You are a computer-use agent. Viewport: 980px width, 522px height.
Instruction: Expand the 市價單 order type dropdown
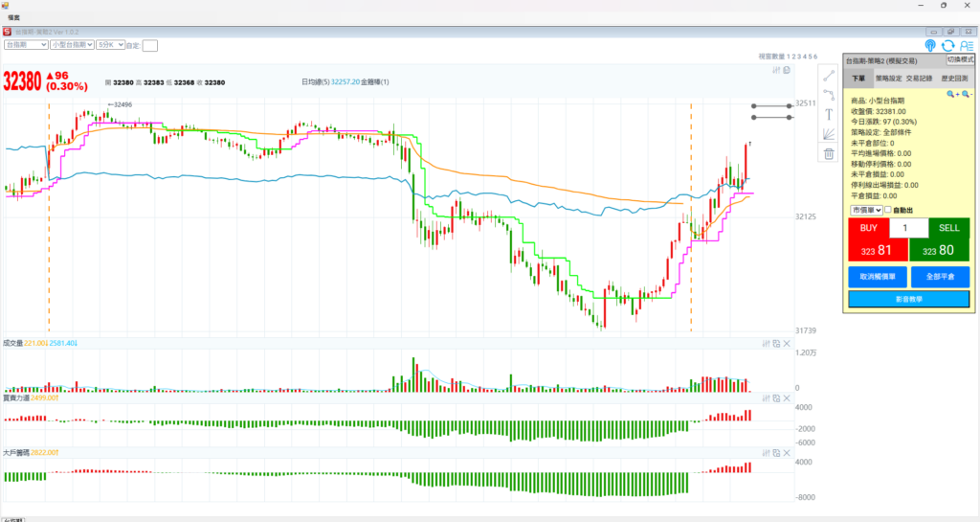865,210
